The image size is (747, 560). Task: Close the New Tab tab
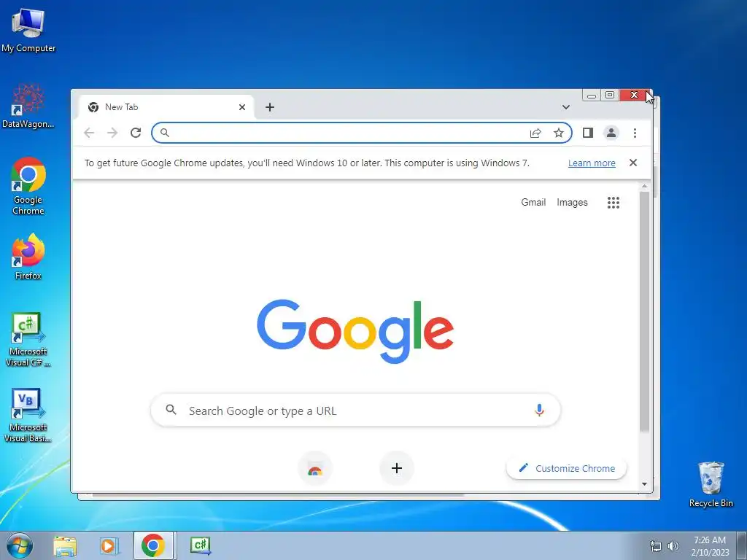pos(242,107)
